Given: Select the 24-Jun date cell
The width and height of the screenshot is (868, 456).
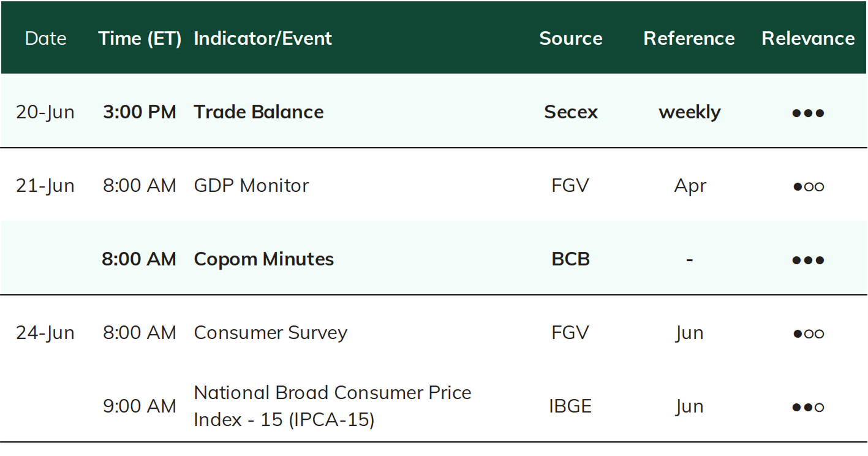Looking at the screenshot, I should click(45, 333).
